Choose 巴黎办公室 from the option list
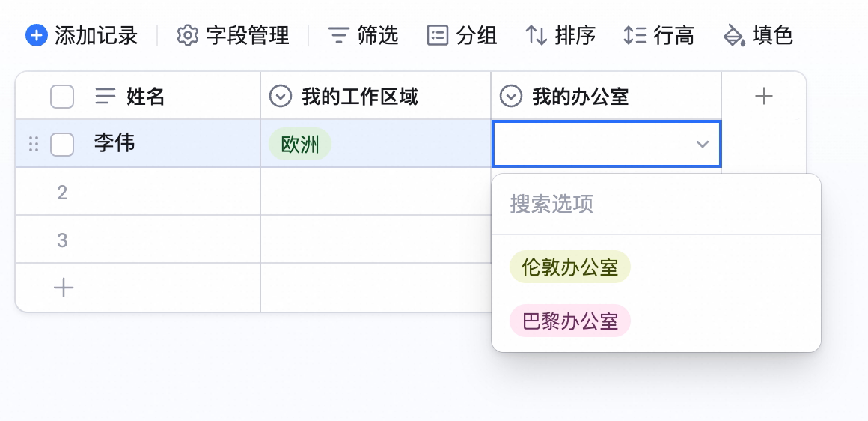The width and height of the screenshot is (868, 421). pos(570,321)
